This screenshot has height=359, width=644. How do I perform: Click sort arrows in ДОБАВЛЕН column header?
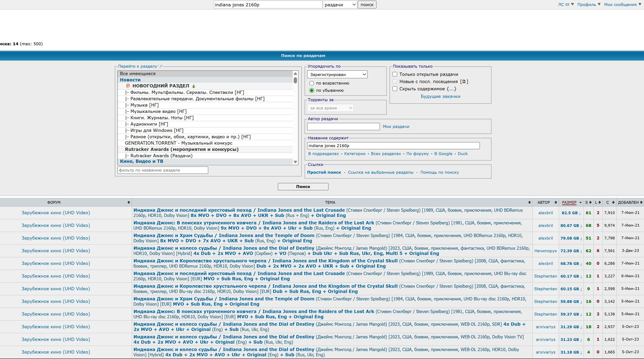coord(641,202)
